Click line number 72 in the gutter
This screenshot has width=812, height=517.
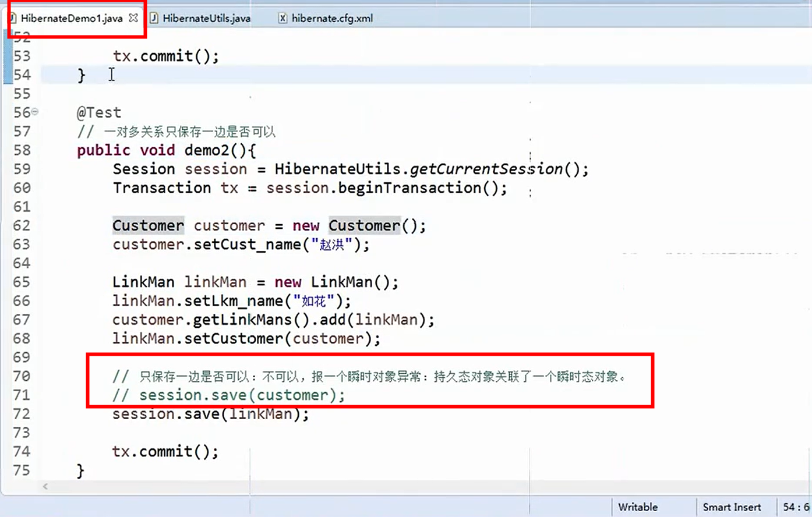pos(22,414)
